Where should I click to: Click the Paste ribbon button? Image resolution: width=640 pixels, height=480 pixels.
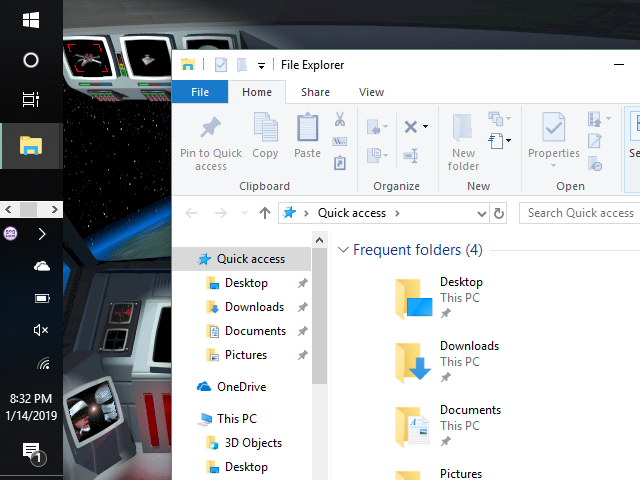pos(307,136)
